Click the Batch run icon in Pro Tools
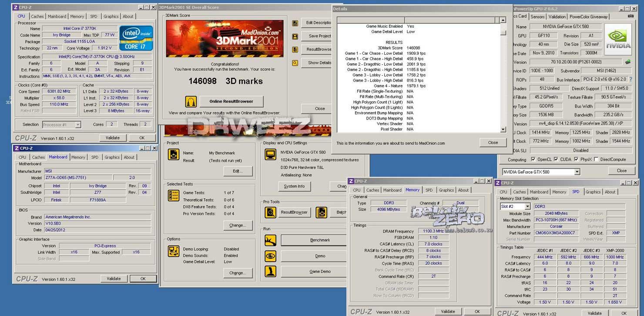This screenshot has height=316, width=644. [321, 212]
